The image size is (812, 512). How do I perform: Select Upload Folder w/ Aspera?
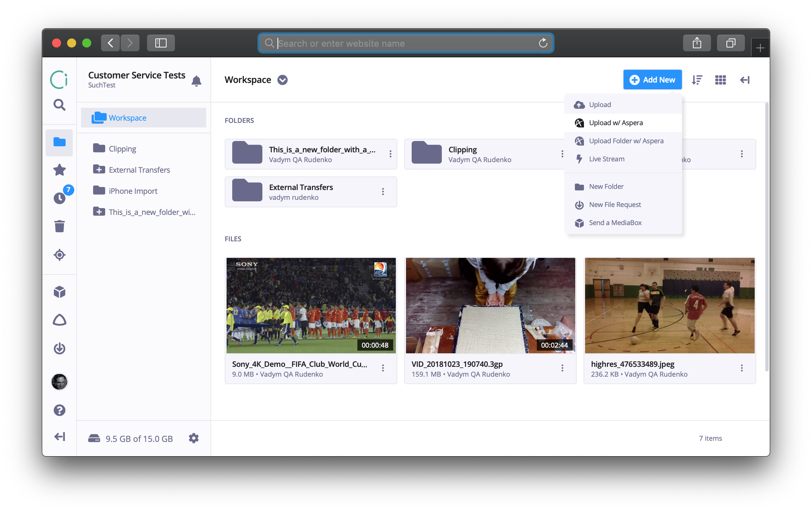[623, 141]
